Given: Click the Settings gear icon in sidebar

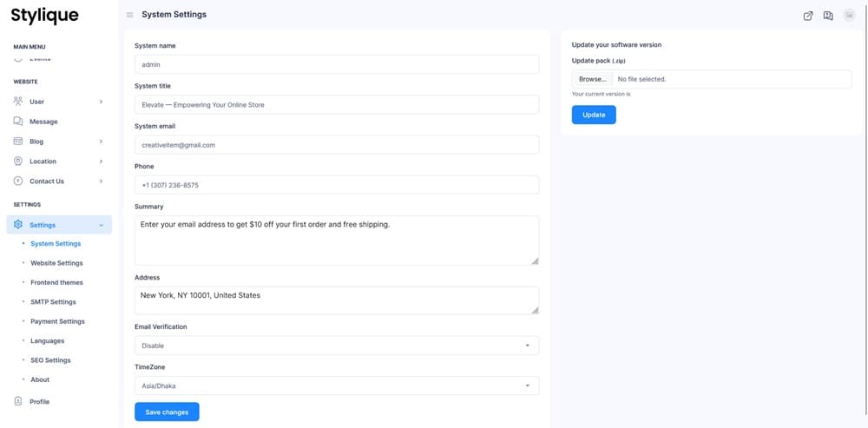Looking at the screenshot, I should click(18, 225).
